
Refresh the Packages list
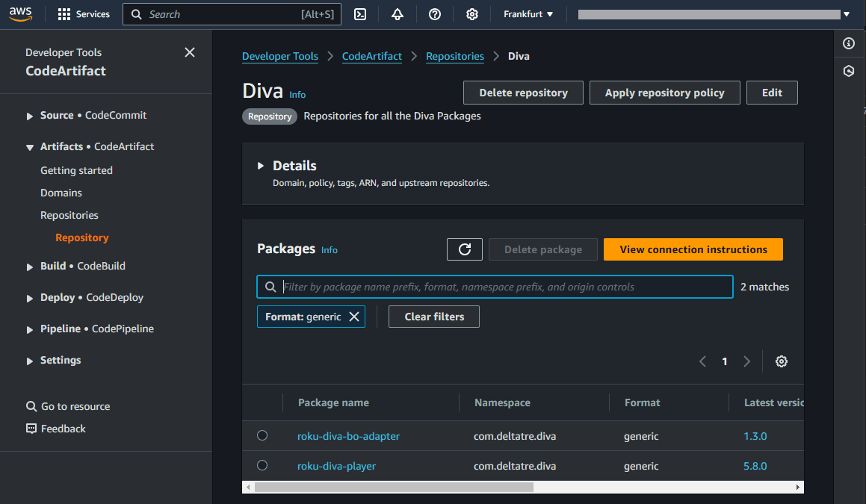(465, 249)
